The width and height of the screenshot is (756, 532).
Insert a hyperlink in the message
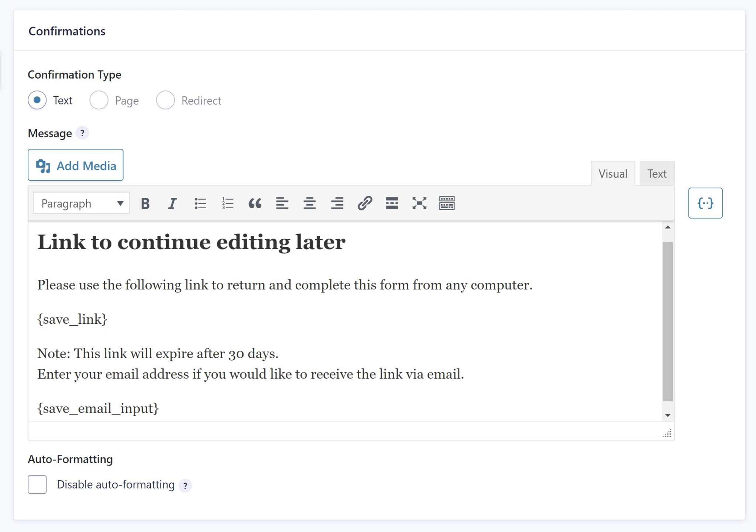pyautogui.click(x=365, y=203)
